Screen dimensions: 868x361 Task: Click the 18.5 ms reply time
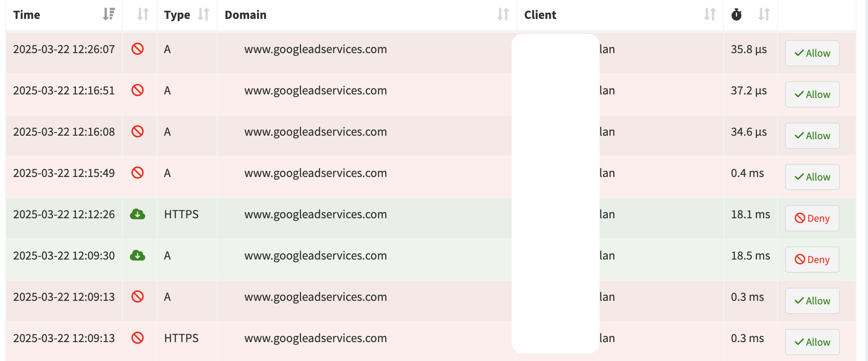pos(750,256)
